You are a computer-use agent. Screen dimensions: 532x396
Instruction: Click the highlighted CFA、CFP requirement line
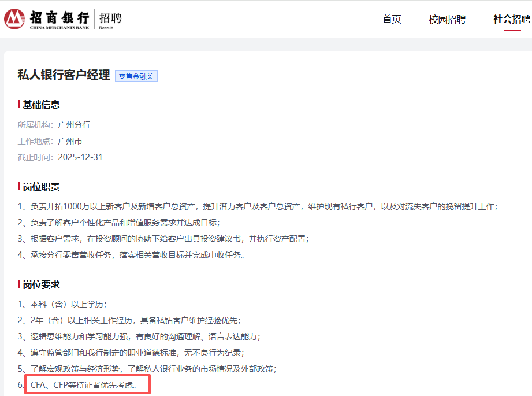click(84, 384)
